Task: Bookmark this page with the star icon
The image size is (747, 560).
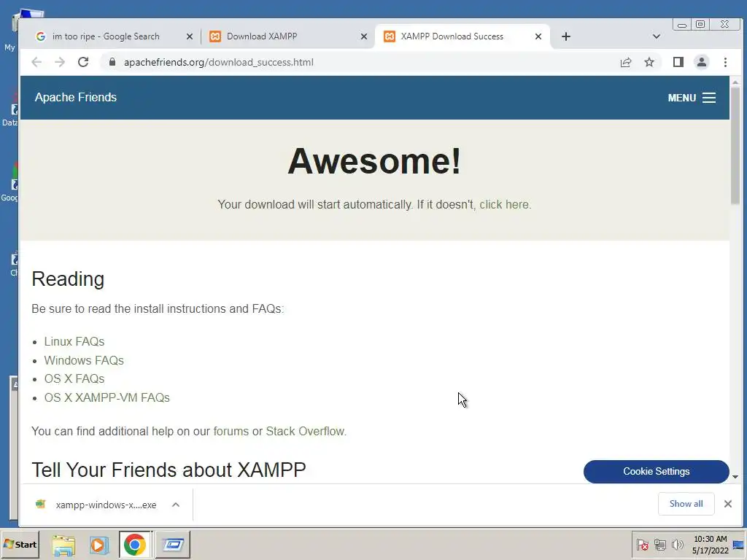Action: (649, 63)
